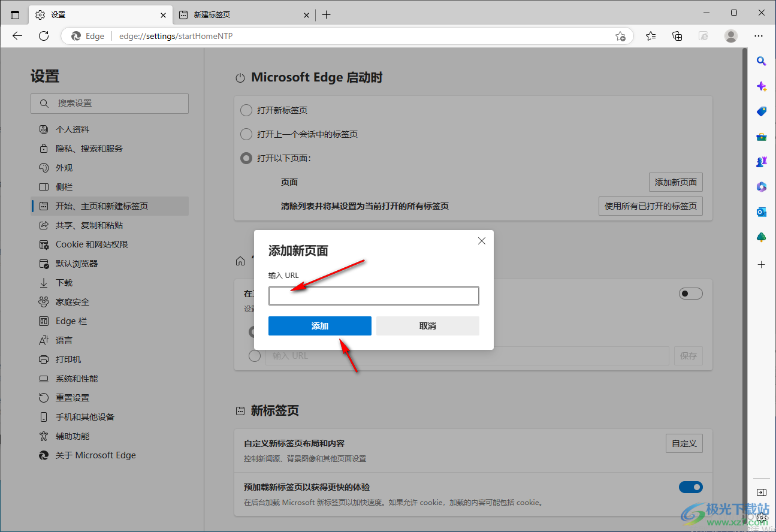Image resolution: width=776 pixels, height=532 pixels.
Task: Open sidebar Search icon
Action: click(762, 61)
